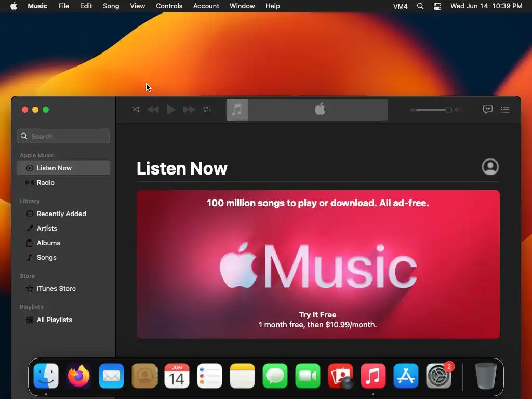Viewport: 532px width, 399px height.
Task: Click the high volume speaker icon
Action: tap(458, 110)
